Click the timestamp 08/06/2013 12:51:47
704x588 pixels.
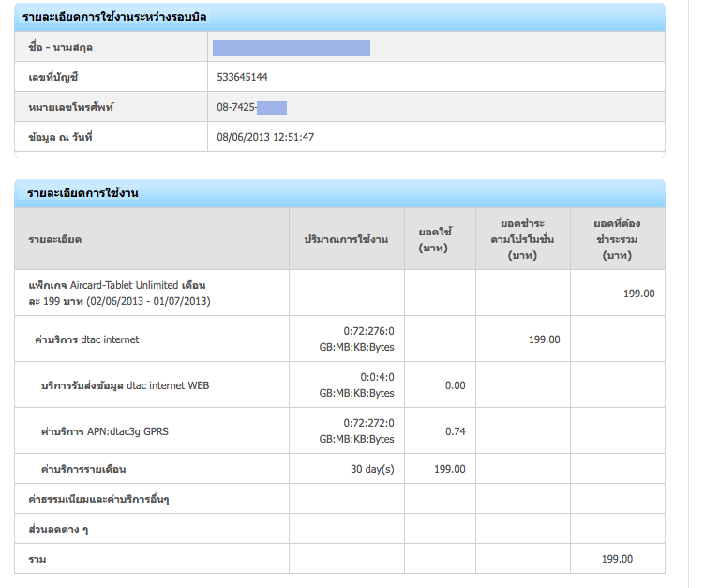[x=265, y=137]
